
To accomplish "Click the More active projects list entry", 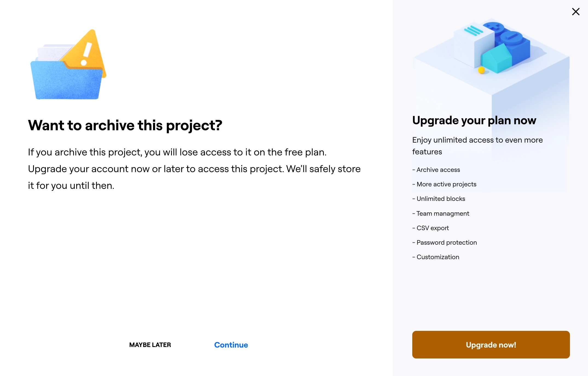I will coord(444,184).
